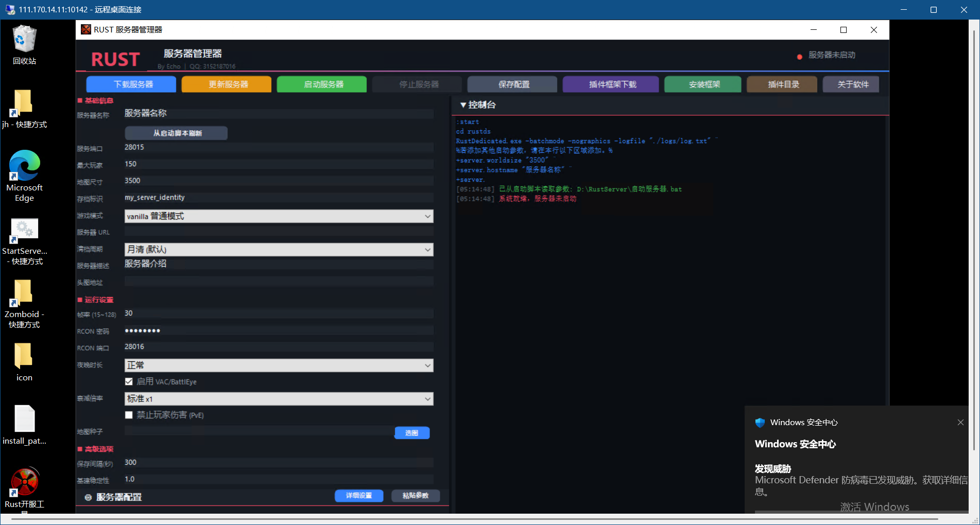This screenshot has width=980, height=525.
Task: Click 停止服务器 button
Action: [x=417, y=84]
